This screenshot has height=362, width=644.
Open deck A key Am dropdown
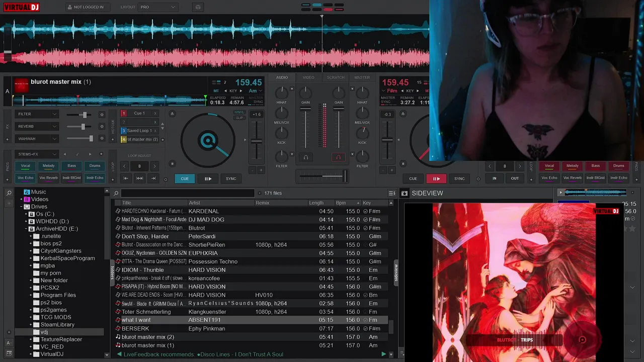(x=255, y=91)
